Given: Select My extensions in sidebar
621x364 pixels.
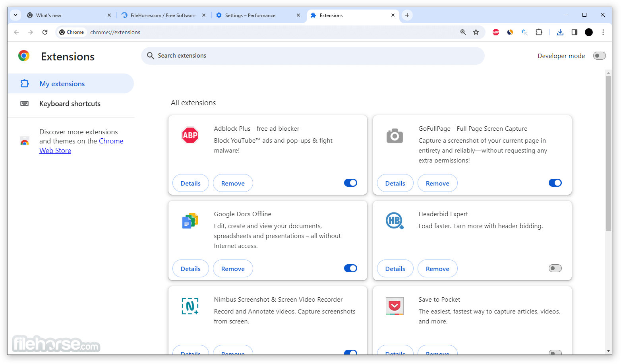Looking at the screenshot, I should click(x=71, y=83).
